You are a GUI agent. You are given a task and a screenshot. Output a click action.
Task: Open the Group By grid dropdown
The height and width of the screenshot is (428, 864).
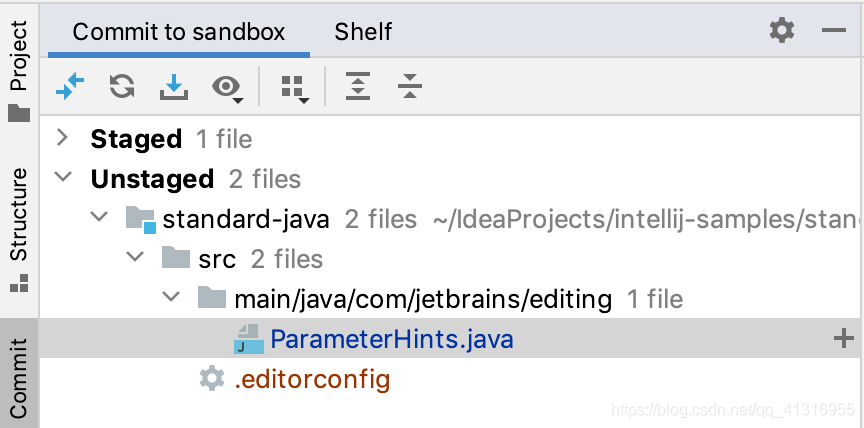[x=295, y=89]
